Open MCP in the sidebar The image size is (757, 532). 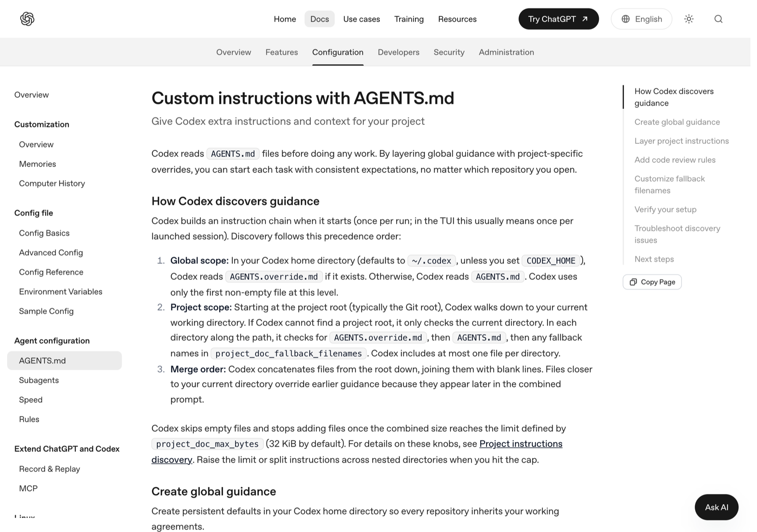tap(28, 488)
